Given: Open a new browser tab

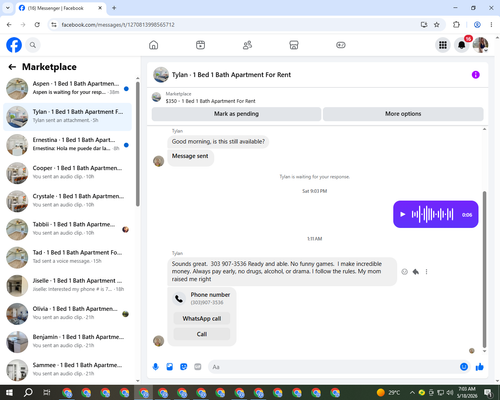Looking at the screenshot, I should [114, 8].
